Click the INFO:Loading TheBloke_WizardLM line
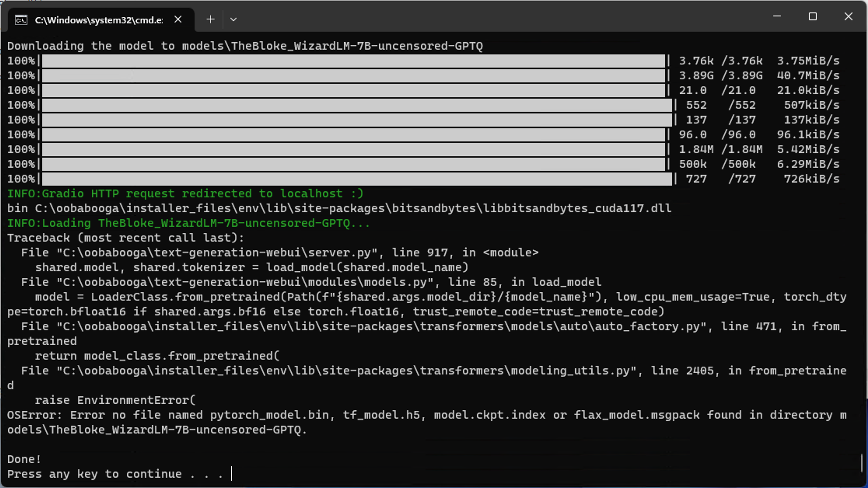The width and height of the screenshot is (868, 488). click(187, 223)
